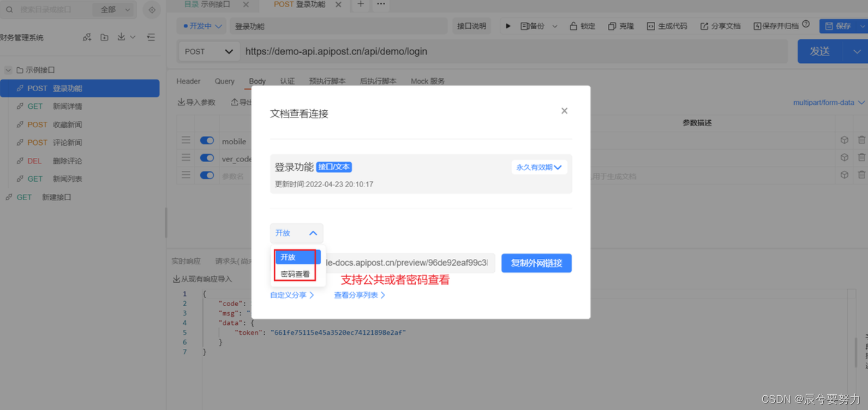Click the 分享文档 share document button

point(720,26)
